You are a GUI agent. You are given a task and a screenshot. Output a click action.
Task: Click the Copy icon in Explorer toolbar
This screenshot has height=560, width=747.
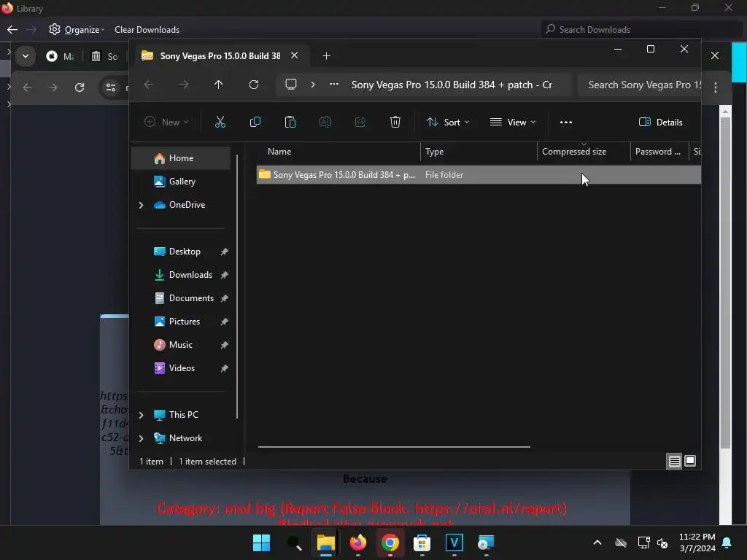(x=255, y=122)
